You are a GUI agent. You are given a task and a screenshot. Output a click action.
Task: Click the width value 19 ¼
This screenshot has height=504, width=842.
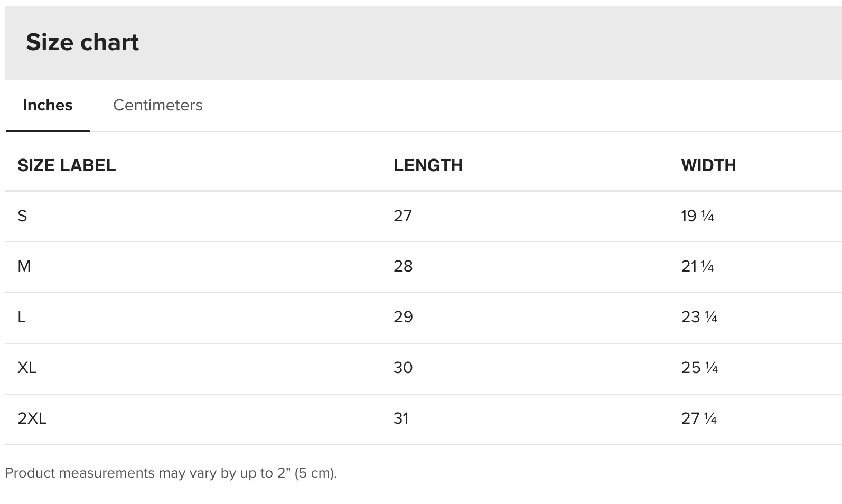point(697,216)
